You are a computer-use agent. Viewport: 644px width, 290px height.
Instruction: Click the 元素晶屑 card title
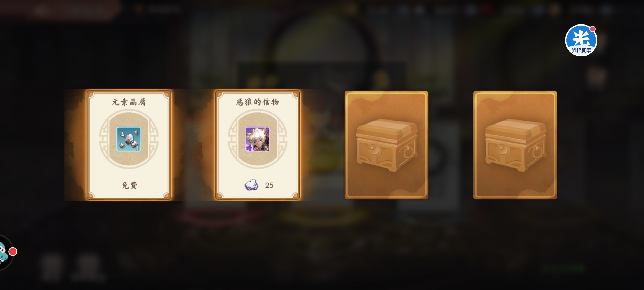coord(129,102)
